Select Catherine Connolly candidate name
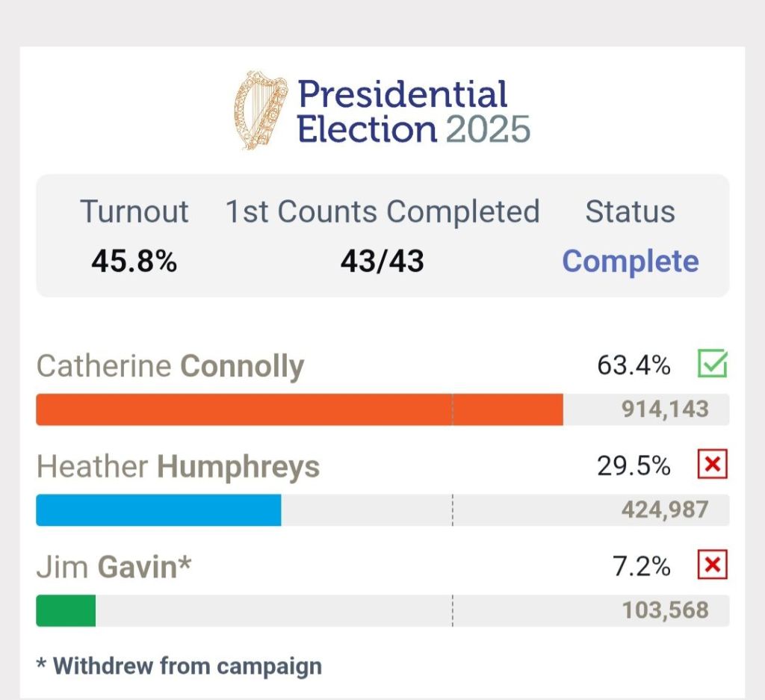This screenshot has width=765, height=700. (x=170, y=366)
